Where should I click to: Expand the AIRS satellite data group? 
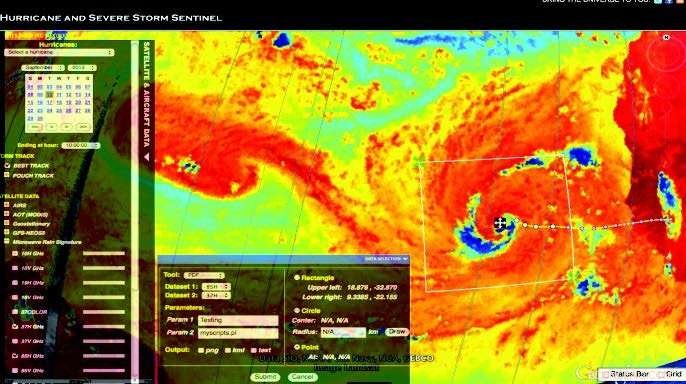[7, 204]
